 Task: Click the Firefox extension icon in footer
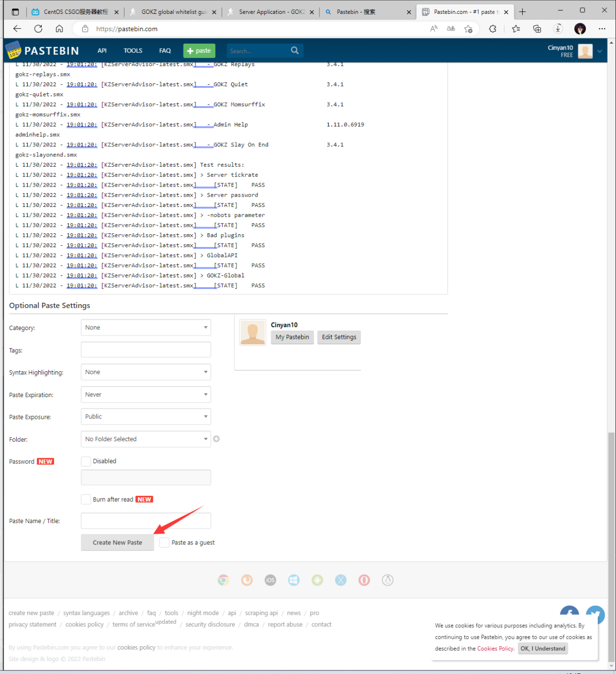(247, 580)
